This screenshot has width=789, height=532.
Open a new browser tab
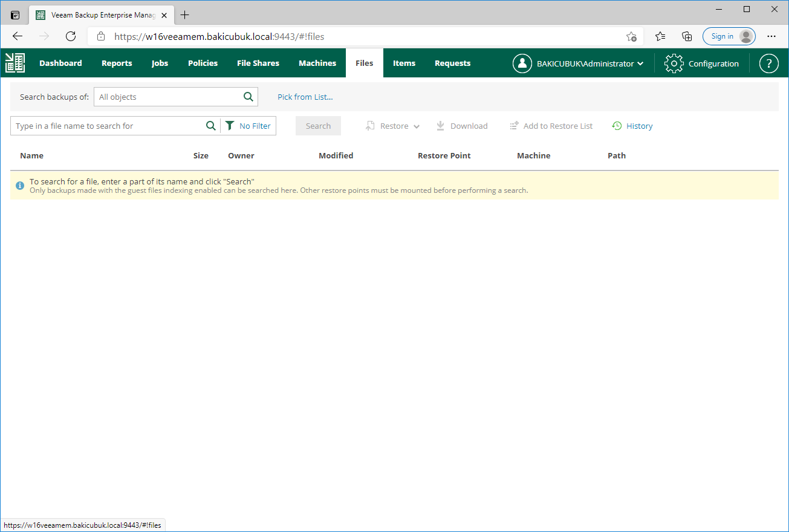pyautogui.click(x=185, y=15)
